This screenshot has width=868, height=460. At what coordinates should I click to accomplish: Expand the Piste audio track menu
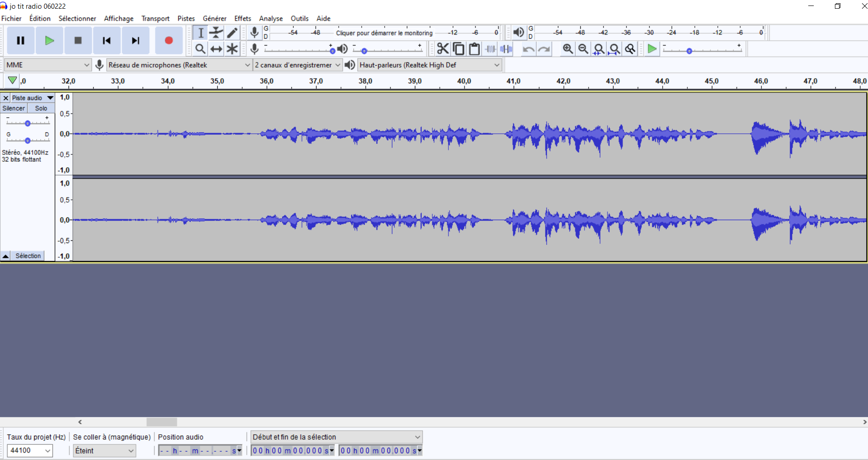50,98
